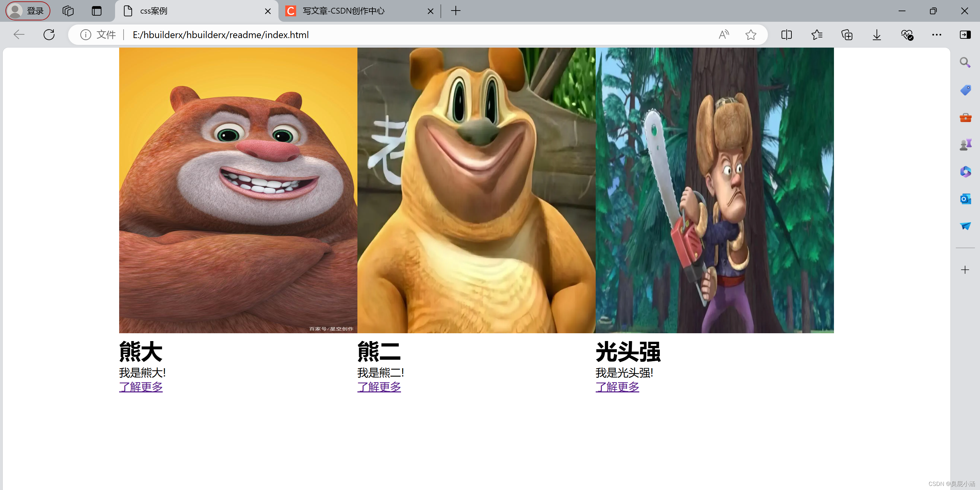
Task: Toggle the vertical tabs button
Action: coord(97,11)
